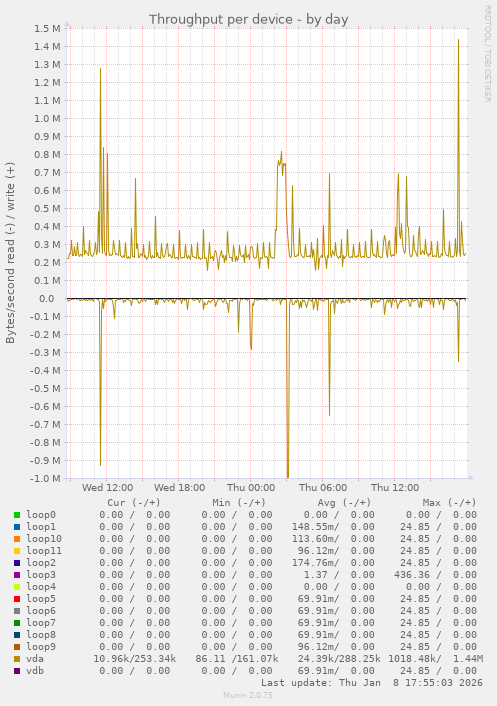Image resolution: width=497 pixels, height=706 pixels.
Task: Click the vda current value '10.96k/253.34k'
Action: pos(135,659)
